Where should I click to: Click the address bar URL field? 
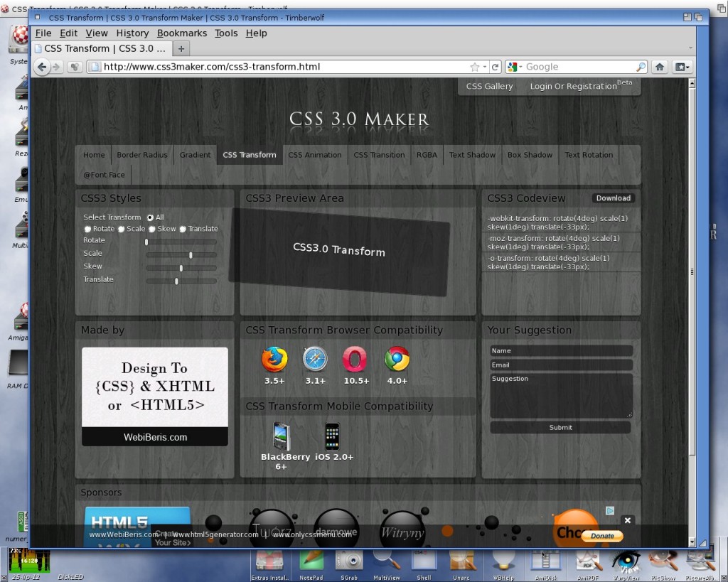[283, 67]
